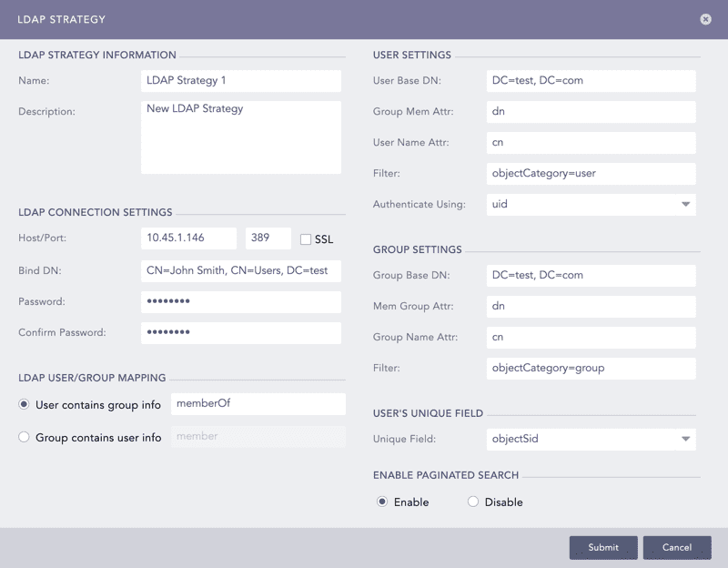Enable the SSL checkbox
The width and height of the screenshot is (728, 568).
click(307, 238)
